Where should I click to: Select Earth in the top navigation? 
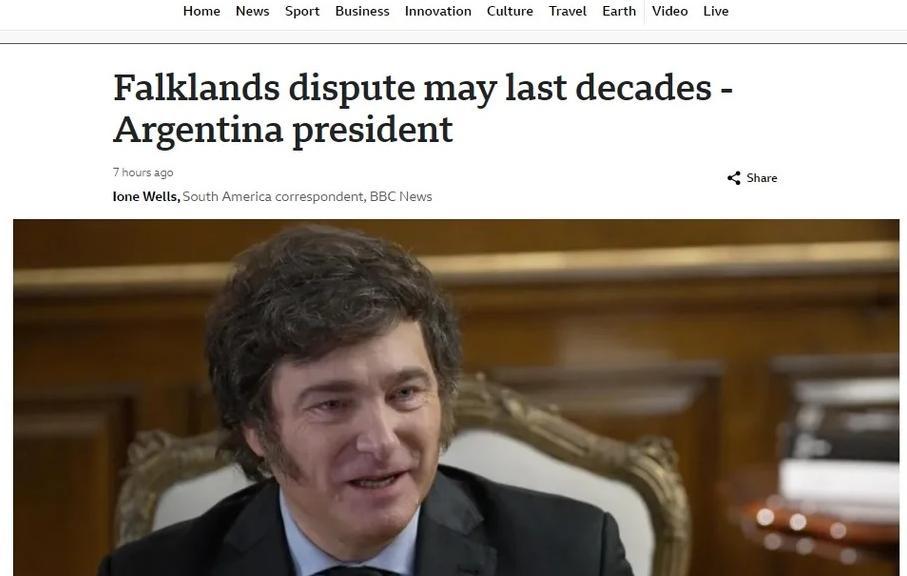pyautogui.click(x=619, y=11)
